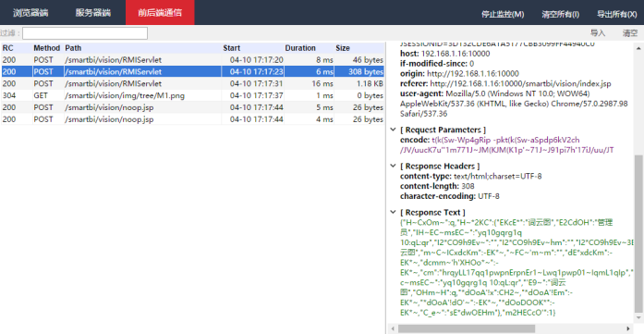Click 清空所有(I) button
This screenshot has width=644, height=334.
560,15
